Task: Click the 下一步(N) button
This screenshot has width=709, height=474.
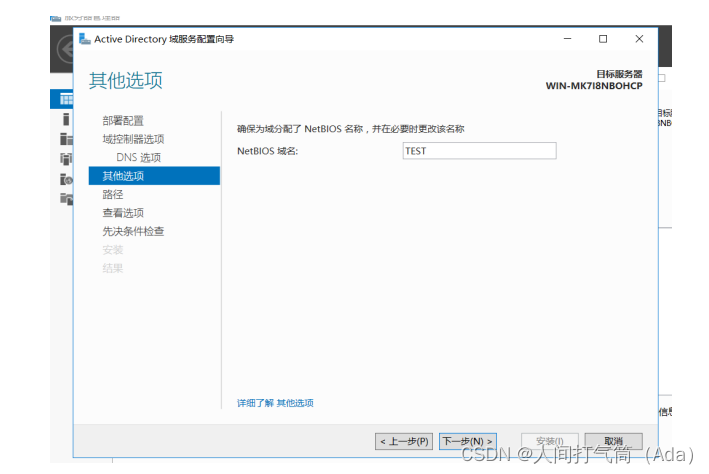Action: (468, 441)
